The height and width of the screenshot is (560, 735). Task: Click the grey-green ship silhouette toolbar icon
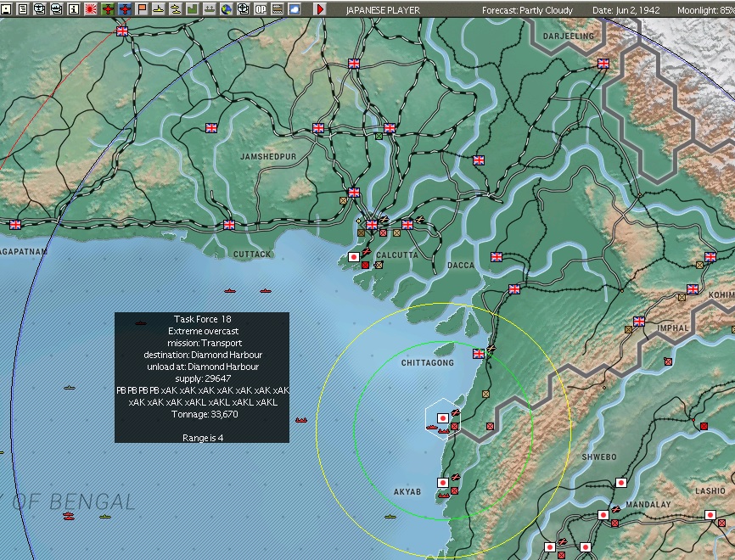[209, 8]
